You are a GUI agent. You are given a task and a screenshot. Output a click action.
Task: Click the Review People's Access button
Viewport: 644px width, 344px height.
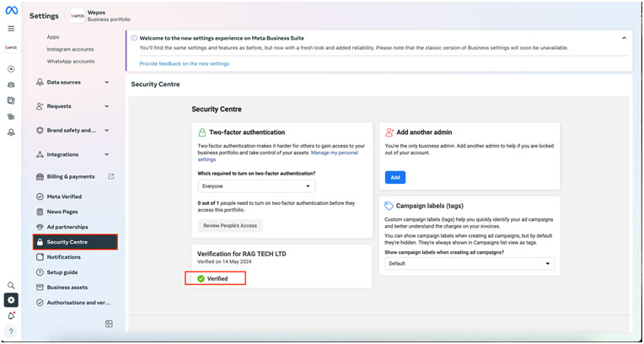coord(230,226)
